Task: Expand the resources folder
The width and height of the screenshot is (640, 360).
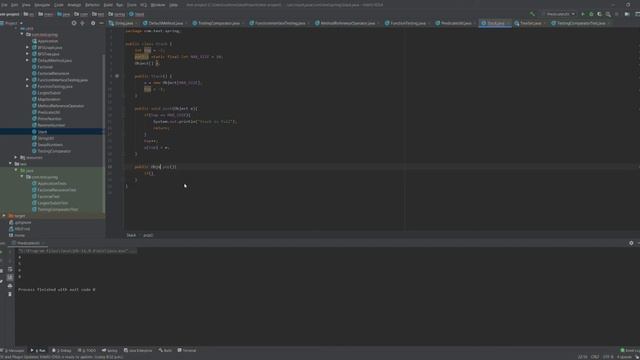Action: [16, 158]
